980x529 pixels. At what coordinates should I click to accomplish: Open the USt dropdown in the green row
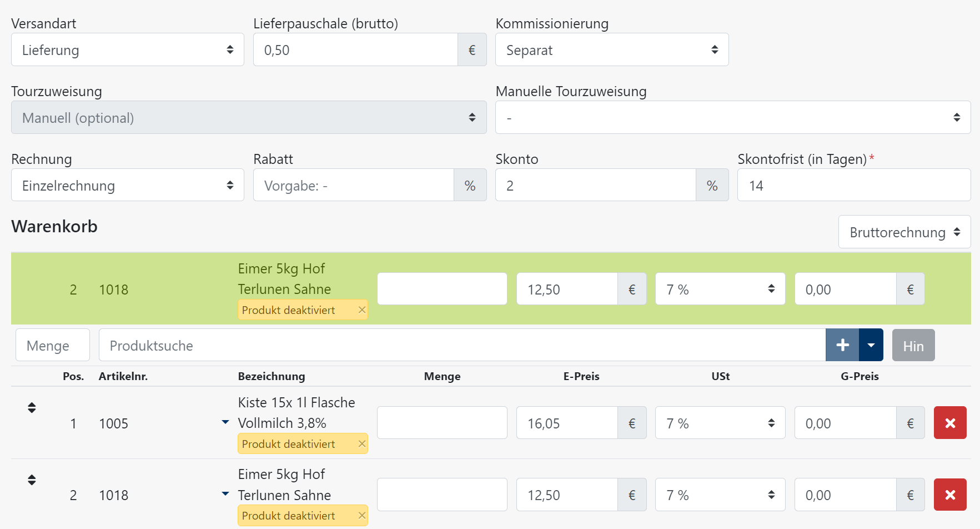pyautogui.click(x=720, y=289)
